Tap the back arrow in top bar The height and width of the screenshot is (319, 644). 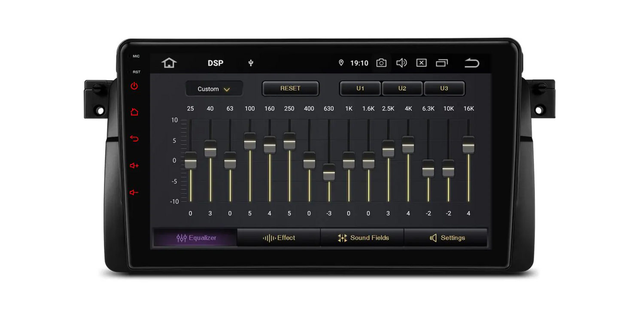coord(471,63)
